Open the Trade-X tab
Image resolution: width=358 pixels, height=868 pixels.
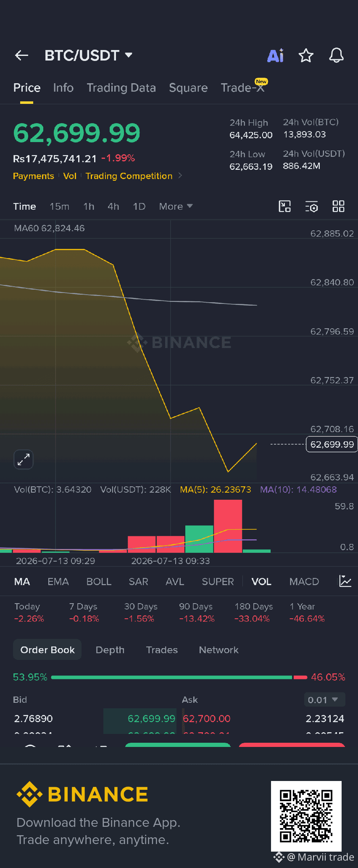(243, 88)
